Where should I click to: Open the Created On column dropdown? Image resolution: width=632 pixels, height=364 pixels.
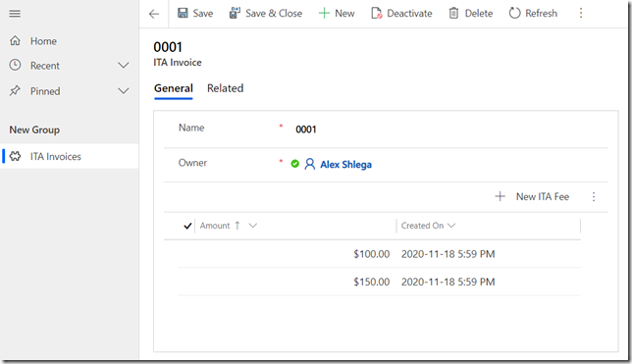(451, 226)
